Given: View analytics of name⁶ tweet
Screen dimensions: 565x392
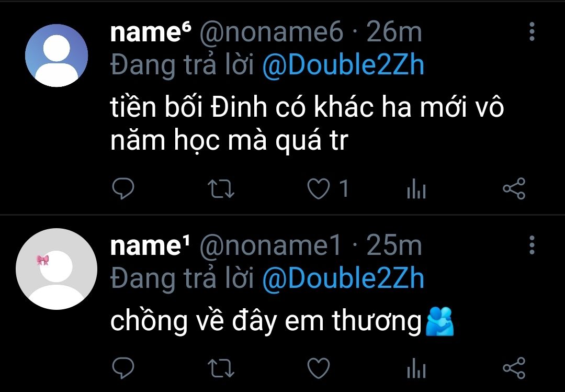Looking at the screenshot, I should tap(416, 188).
